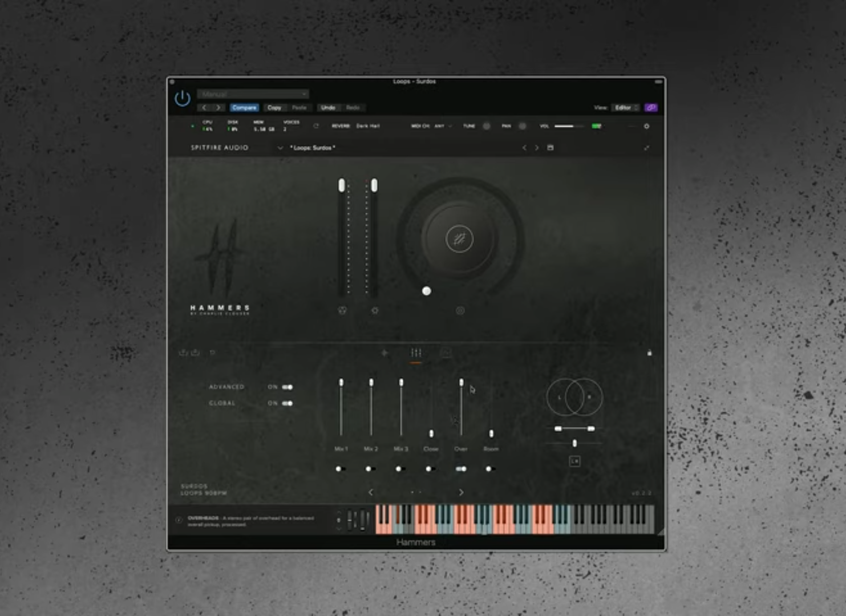Image resolution: width=846 pixels, height=616 pixels.
Task: Click the save preset icon
Action: coord(550,148)
